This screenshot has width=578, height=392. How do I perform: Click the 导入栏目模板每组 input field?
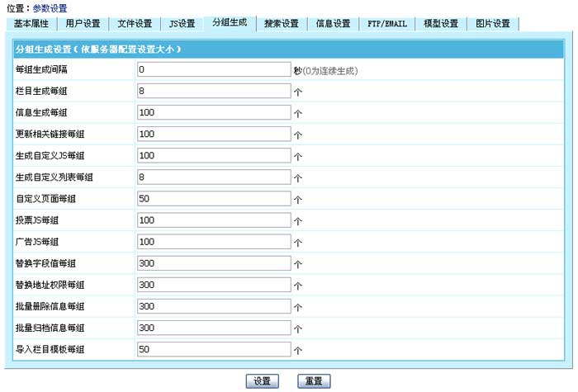[214, 349]
